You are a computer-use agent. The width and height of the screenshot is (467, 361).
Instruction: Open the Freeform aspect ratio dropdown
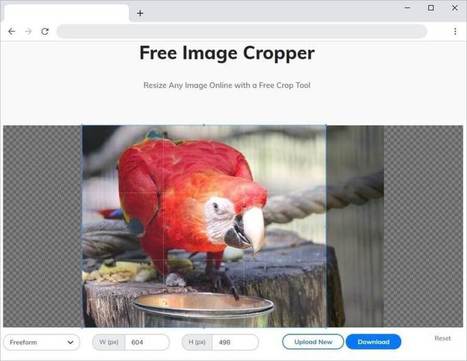pyautogui.click(x=42, y=342)
